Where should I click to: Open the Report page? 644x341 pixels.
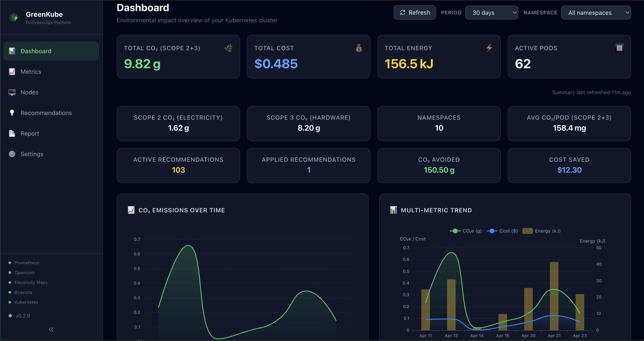tap(51, 133)
